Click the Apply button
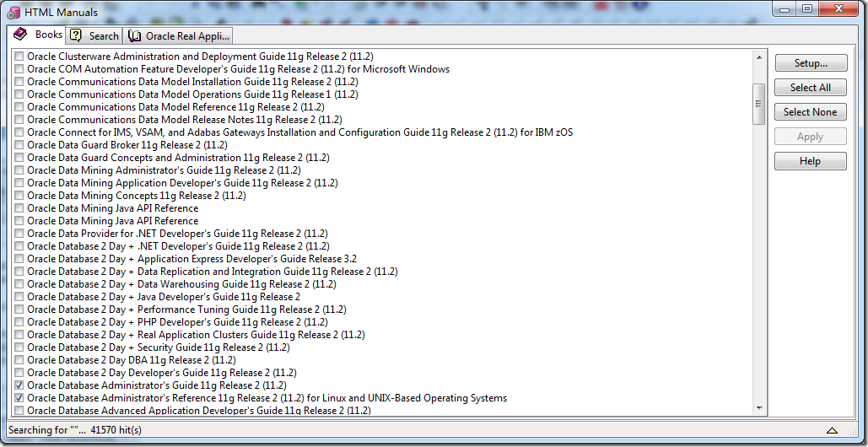This screenshot has width=868, height=447. (811, 137)
